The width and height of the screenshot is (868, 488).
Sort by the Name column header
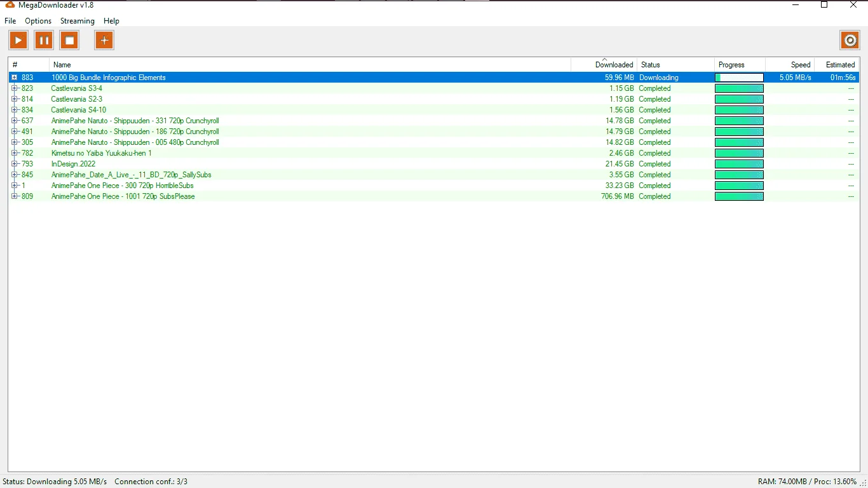pos(310,65)
